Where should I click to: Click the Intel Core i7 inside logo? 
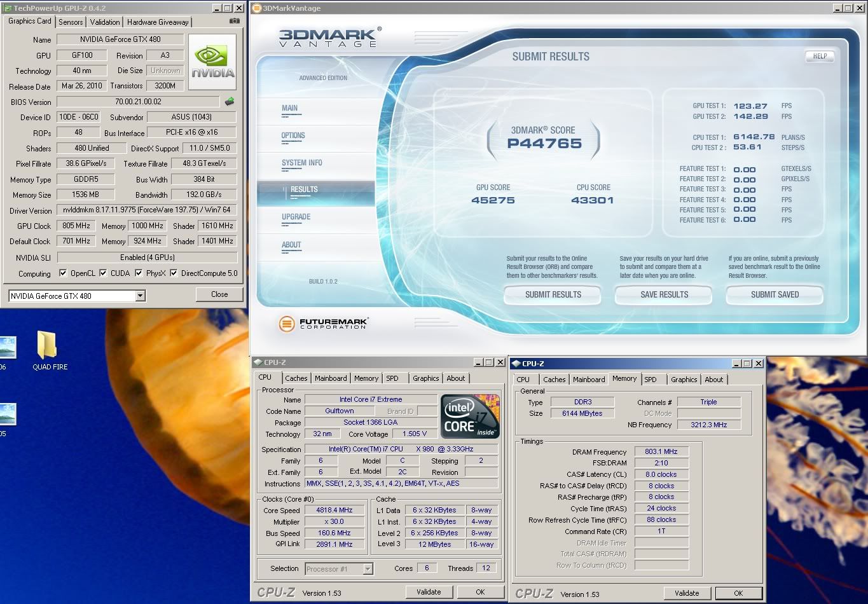[x=470, y=416]
